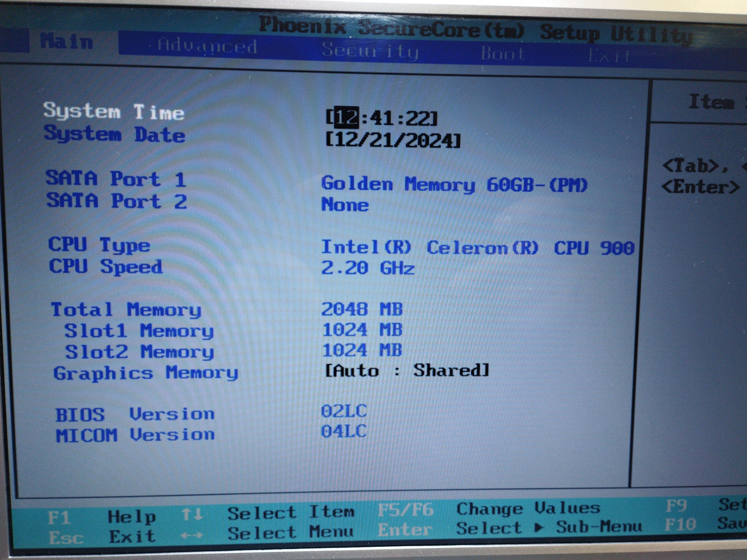The image size is (747, 560).
Task: Select the highlighted hour field 12
Action: point(347,117)
